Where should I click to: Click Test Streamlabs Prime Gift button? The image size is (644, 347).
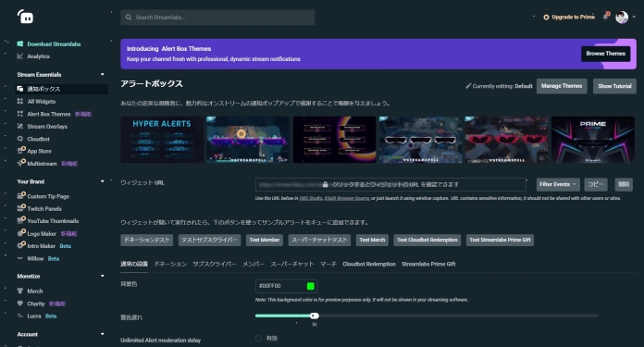click(x=500, y=240)
